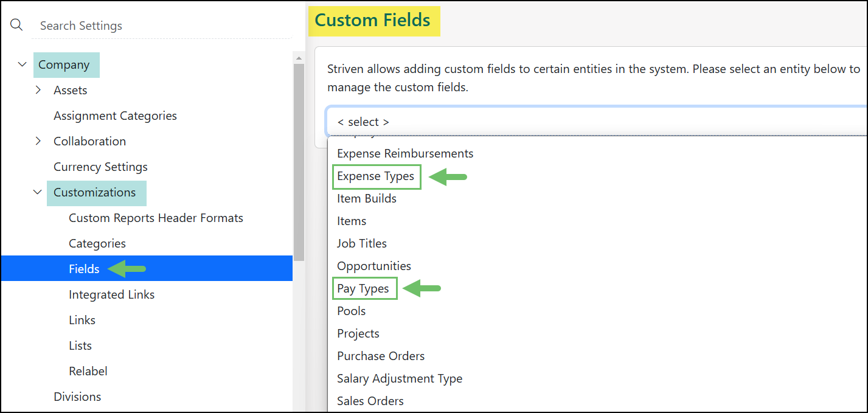Screen dimensions: 868x413
Task: Choose Pools from dropdown list
Action: [352, 311]
